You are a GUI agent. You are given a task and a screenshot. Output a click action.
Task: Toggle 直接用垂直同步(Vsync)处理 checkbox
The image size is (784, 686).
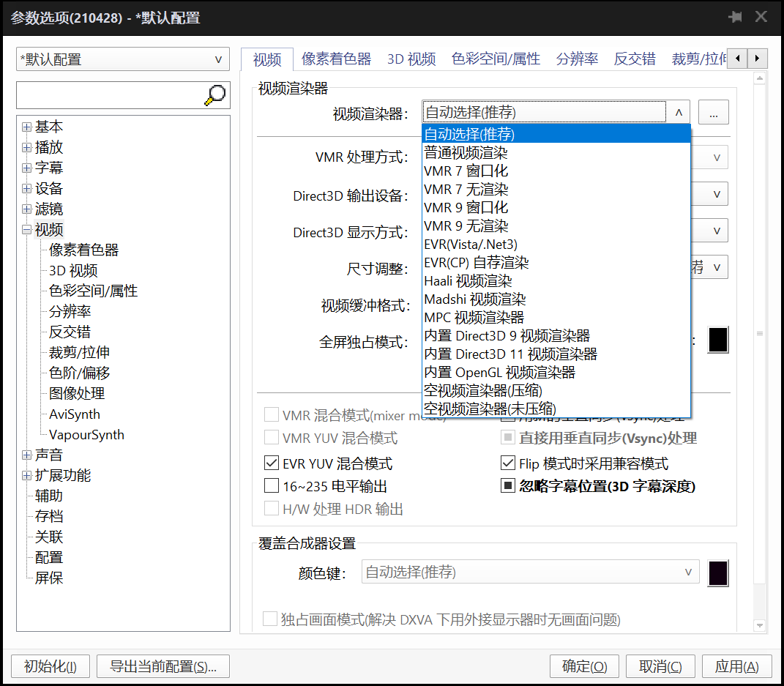click(508, 438)
